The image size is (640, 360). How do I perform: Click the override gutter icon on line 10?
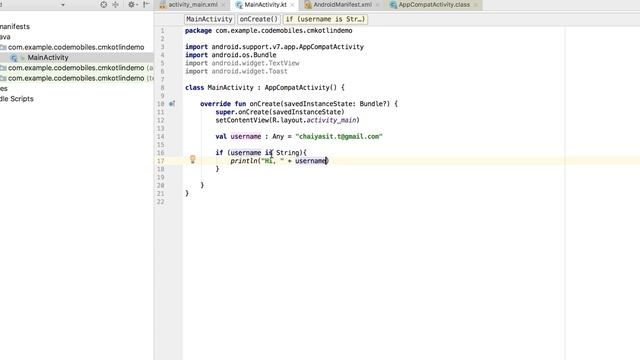172,104
